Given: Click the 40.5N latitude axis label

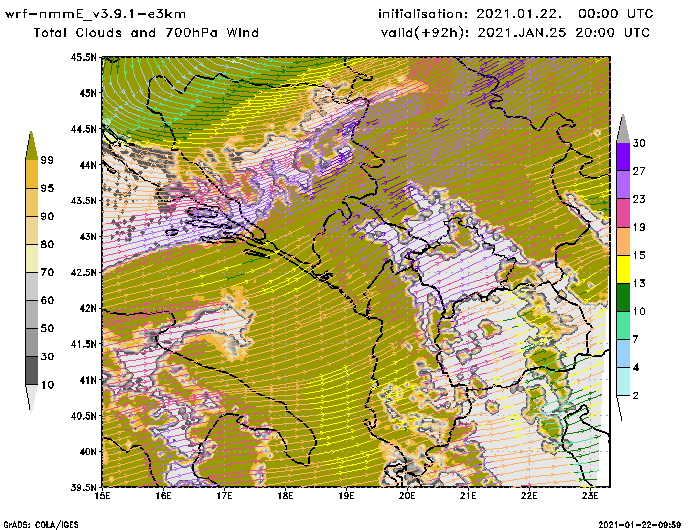Looking at the screenshot, I should point(83,416).
